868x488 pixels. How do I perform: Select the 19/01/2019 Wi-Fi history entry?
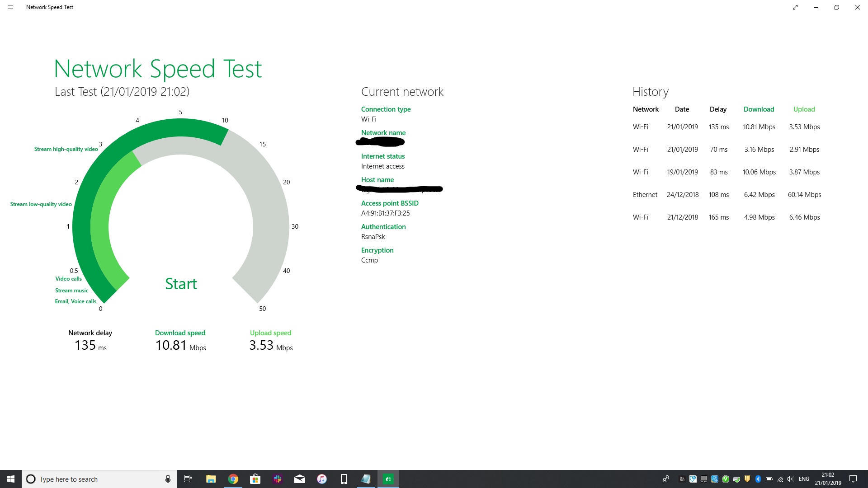[x=726, y=172]
